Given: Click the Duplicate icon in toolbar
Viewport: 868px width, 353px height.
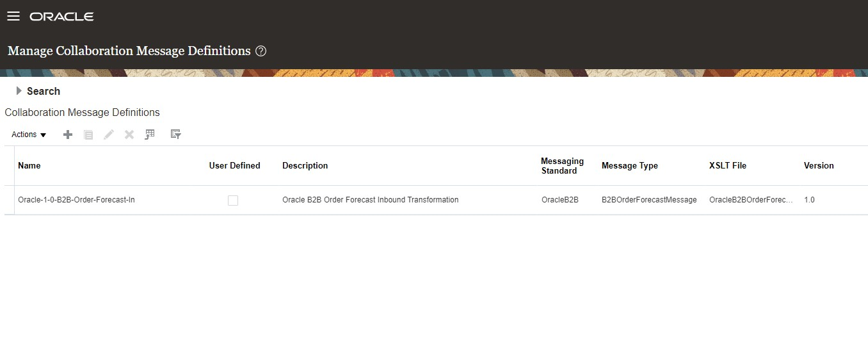Looking at the screenshot, I should (x=88, y=135).
